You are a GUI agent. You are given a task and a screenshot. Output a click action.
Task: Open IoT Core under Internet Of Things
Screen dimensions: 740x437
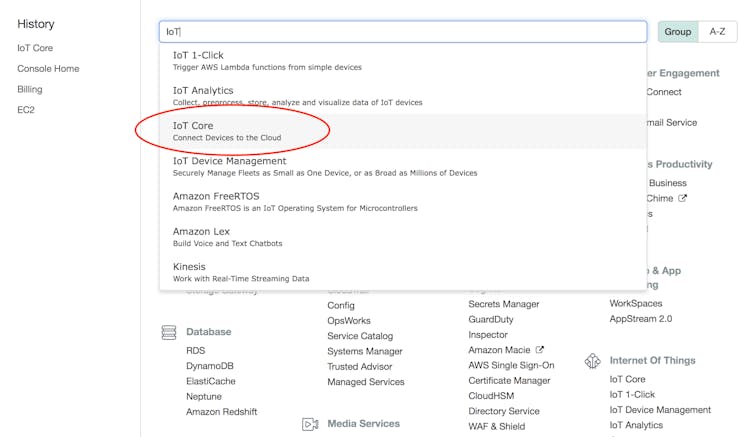pos(627,379)
